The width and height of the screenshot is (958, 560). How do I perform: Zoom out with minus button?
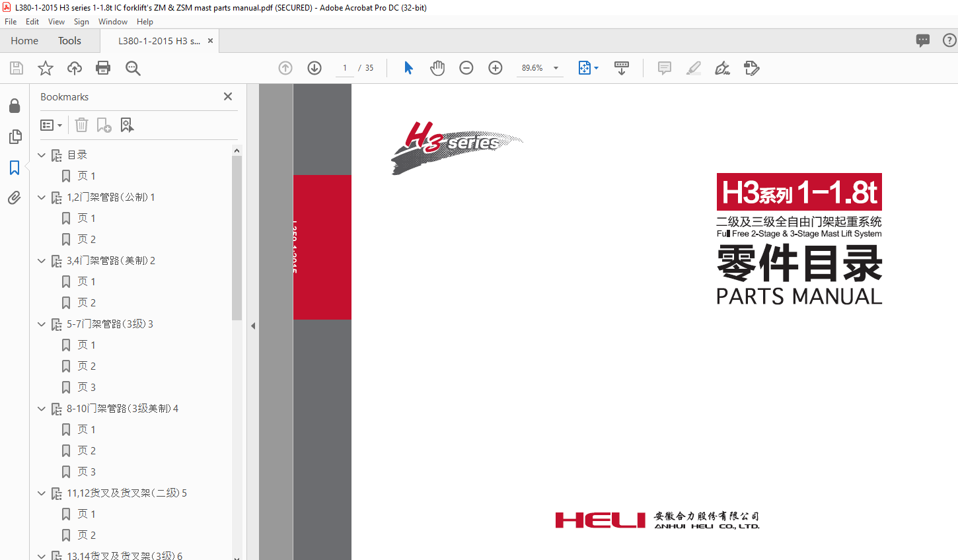point(466,68)
